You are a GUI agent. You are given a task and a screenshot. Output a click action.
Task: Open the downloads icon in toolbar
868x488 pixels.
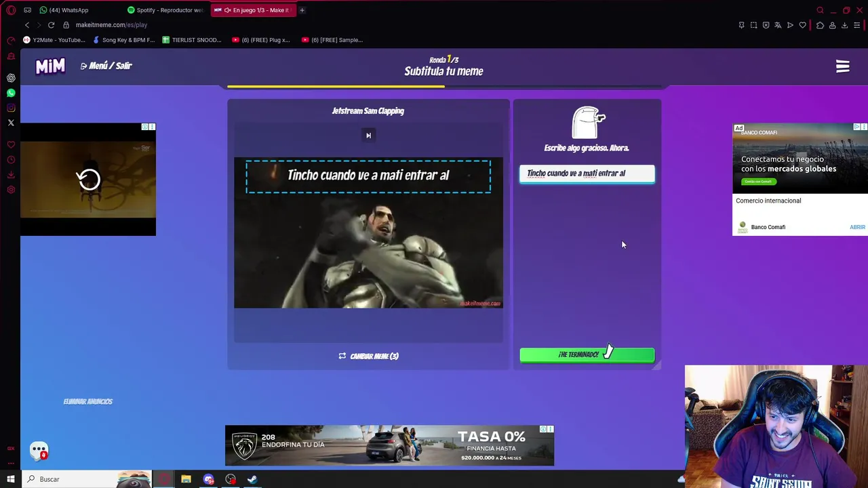[844, 25]
